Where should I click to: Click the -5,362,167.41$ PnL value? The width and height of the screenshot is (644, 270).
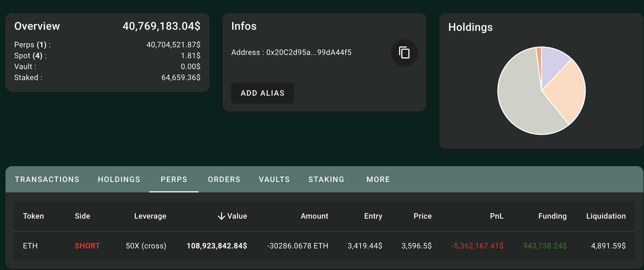(477, 246)
